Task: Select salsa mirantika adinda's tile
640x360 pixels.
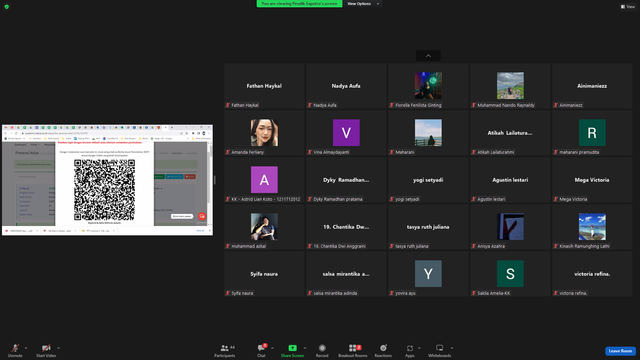Action: click(346, 273)
